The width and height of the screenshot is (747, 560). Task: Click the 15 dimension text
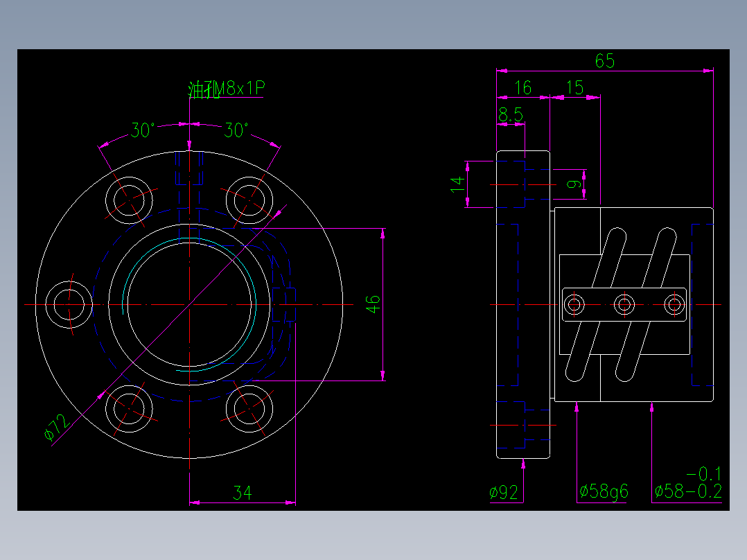click(574, 88)
